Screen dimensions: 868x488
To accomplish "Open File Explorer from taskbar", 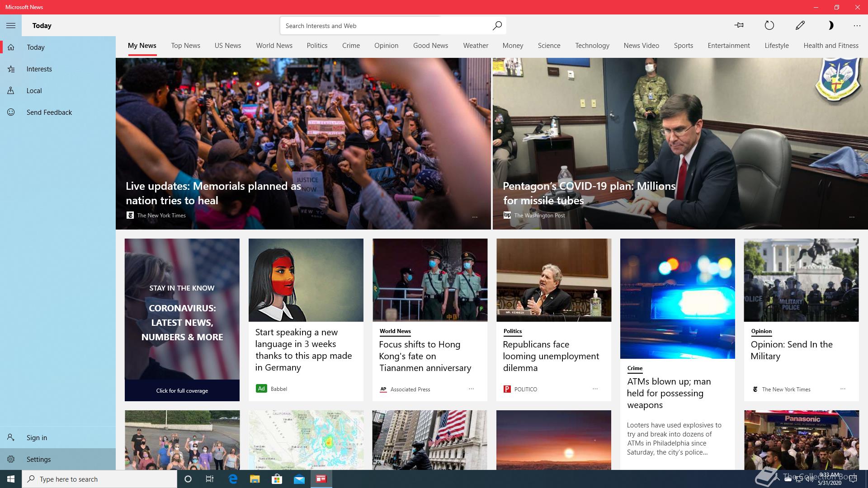I will pos(255,479).
